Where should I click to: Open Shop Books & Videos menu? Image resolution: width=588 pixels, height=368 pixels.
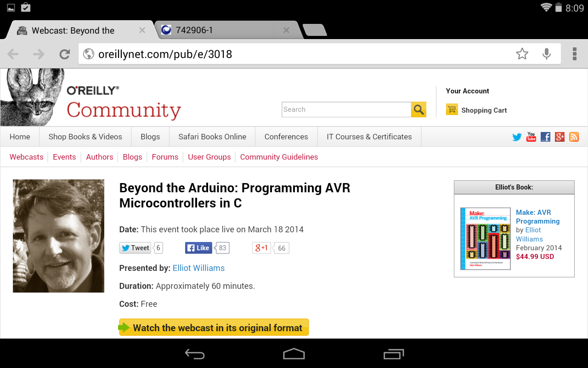point(85,137)
